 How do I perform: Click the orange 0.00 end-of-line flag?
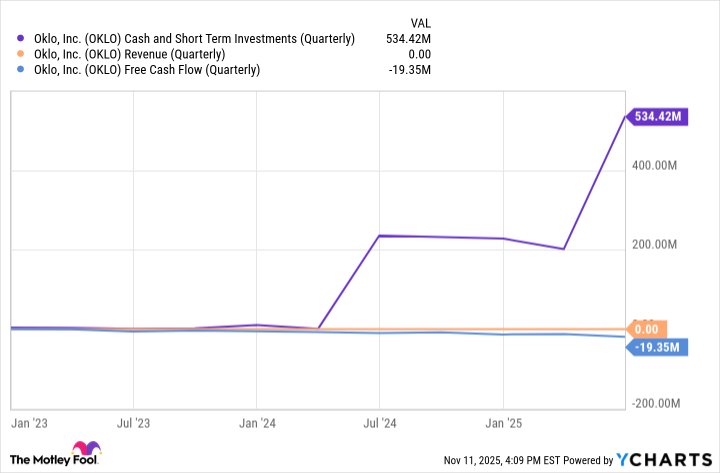[646, 329]
